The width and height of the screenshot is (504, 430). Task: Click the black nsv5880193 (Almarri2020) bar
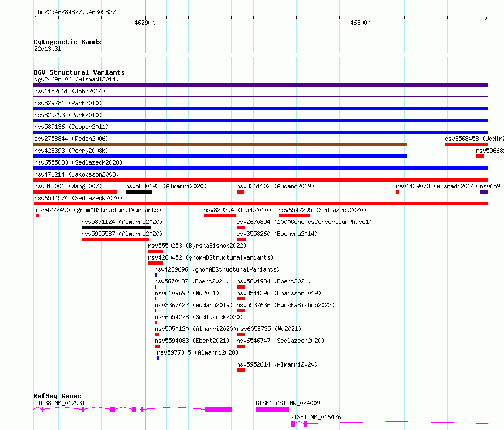click(139, 192)
